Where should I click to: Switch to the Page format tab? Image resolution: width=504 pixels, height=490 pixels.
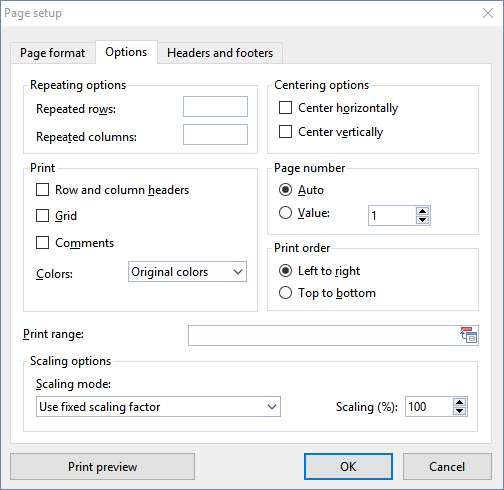pyautogui.click(x=53, y=53)
